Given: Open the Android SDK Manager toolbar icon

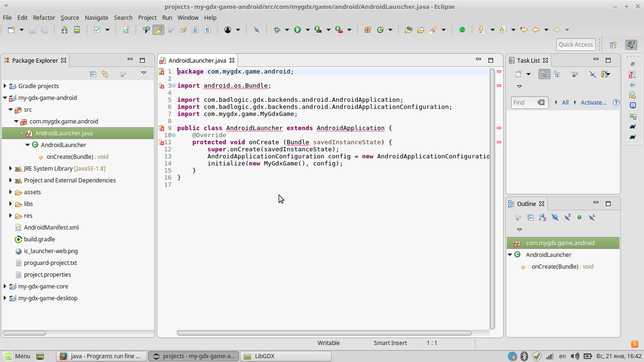Looking at the screenshot, I should pyautogui.click(x=65, y=30).
